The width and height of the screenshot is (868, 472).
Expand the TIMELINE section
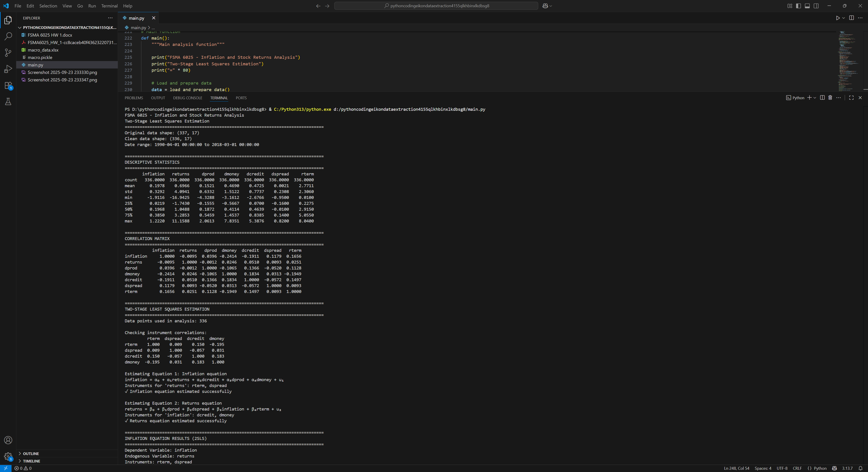pyautogui.click(x=67, y=461)
